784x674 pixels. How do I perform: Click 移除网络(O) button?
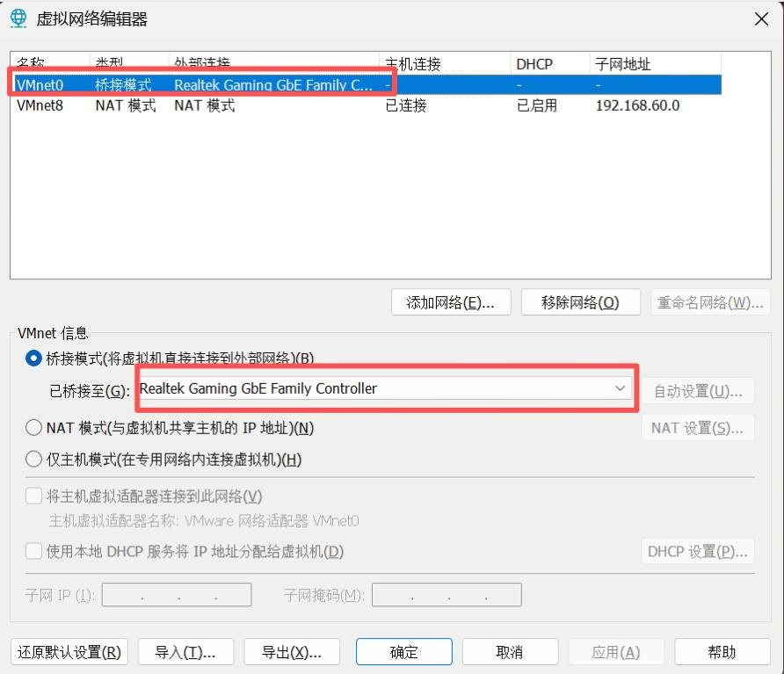point(580,302)
